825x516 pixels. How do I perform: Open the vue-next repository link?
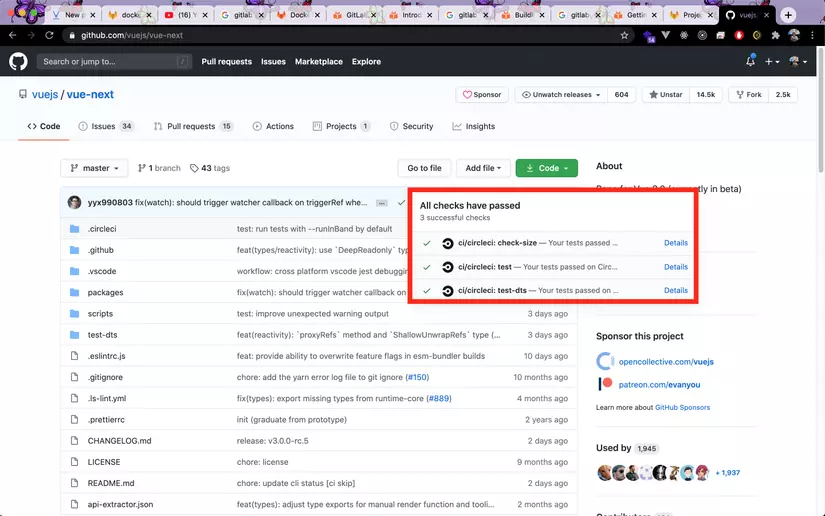90,94
